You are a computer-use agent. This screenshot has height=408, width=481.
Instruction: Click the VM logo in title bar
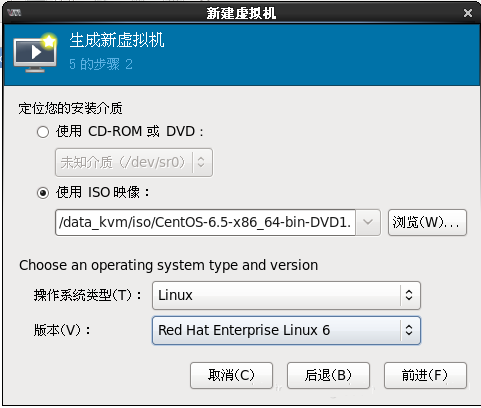[x=14, y=13]
